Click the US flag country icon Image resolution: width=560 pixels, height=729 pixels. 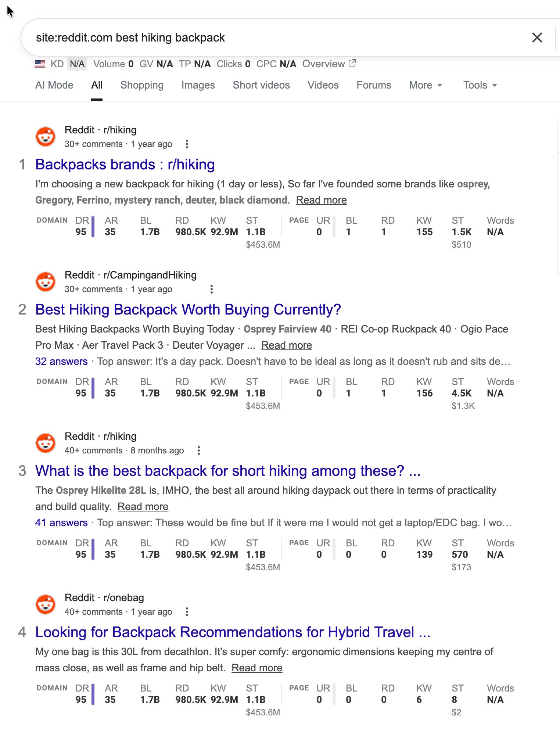point(40,64)
